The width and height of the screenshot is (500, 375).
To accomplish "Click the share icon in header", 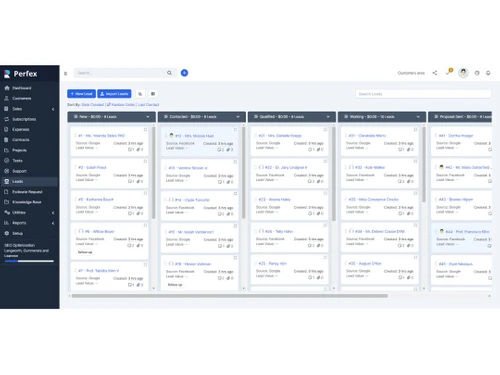I will [x=435, y=73].
